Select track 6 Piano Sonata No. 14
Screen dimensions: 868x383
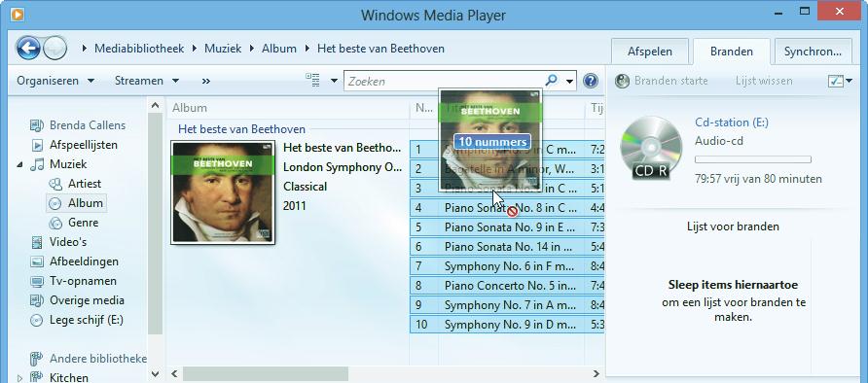507,247
